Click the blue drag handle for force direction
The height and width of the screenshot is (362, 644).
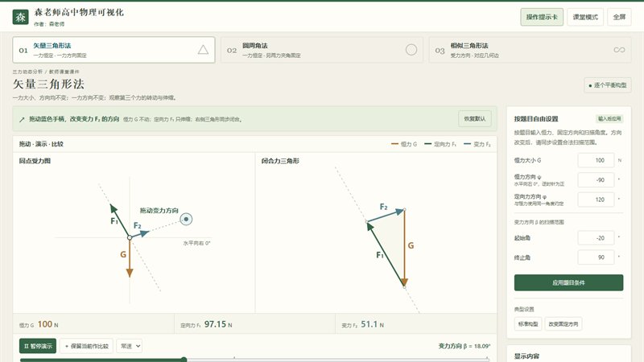coord(186,219)
